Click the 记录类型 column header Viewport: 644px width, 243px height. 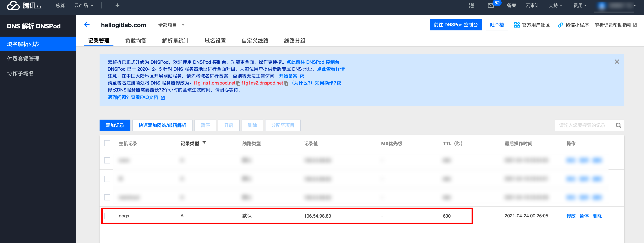[190, 143]
